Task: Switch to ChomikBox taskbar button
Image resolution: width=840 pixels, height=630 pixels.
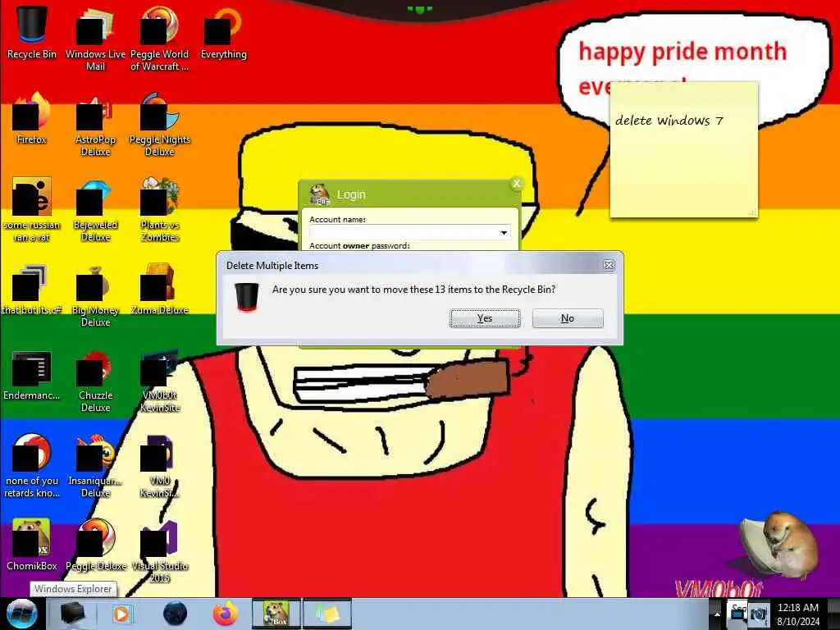Action: coord(276,614)
